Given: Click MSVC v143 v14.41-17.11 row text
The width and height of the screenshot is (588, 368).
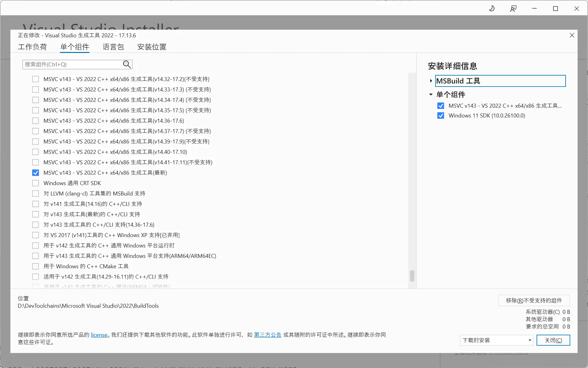Looking at the screenshot, I should coord(128,162).
